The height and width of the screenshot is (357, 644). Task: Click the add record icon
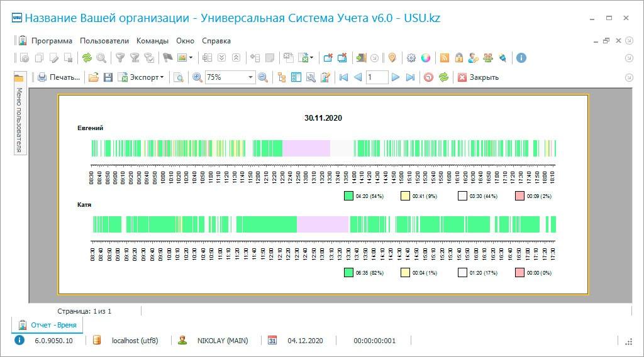[x=25, y=58]
